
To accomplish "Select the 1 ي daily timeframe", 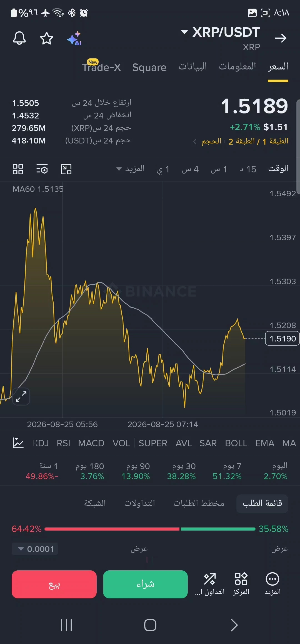I will [x=163, y=169].
